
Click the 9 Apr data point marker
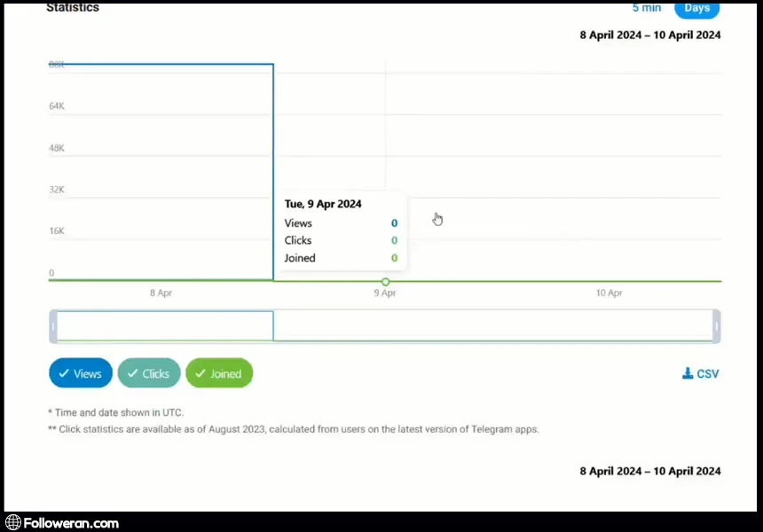click(x=385, y=282)
